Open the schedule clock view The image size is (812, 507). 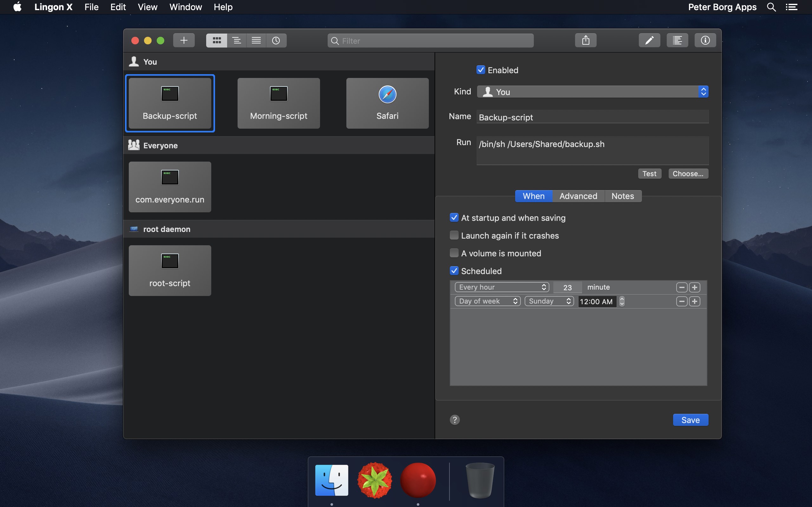coord(276,40)
